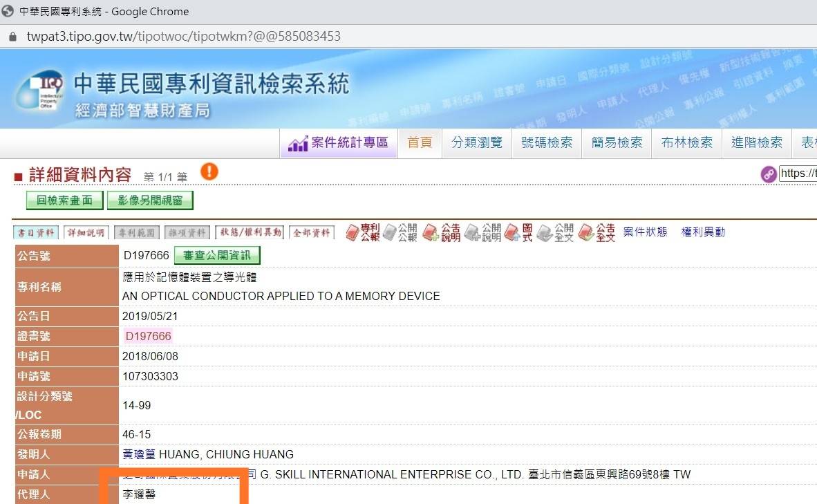Click the orange exclamation warning icon
The image size is (817, 504).
point(209,171)
